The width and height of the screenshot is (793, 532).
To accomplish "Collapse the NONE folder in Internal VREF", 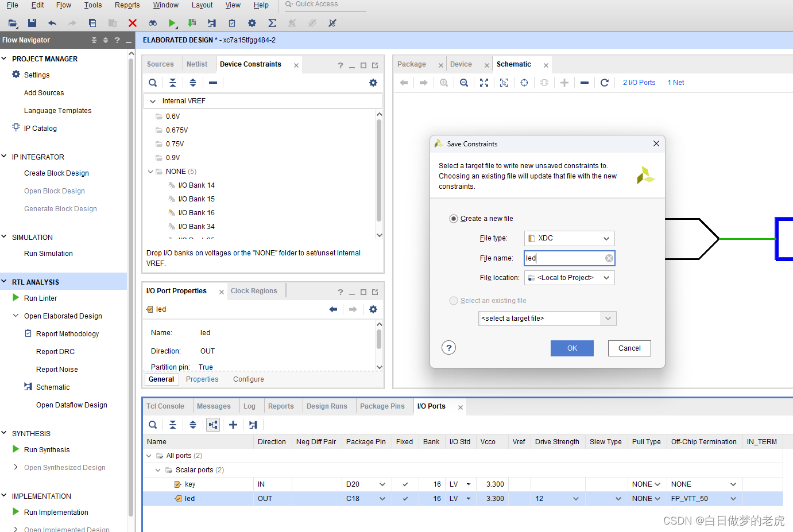I will pyautogui.click(x=150, y=172).
